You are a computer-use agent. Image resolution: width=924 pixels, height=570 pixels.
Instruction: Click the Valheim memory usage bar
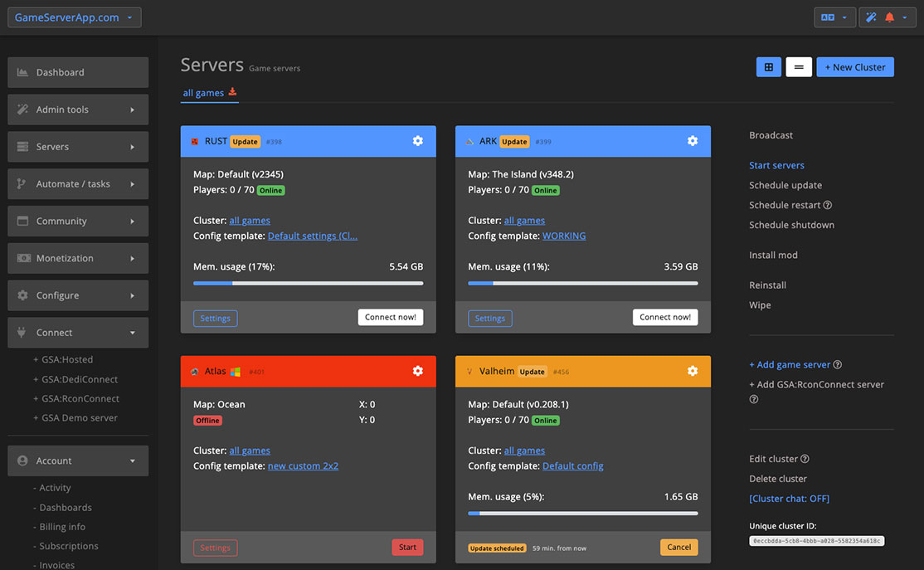[x=583, y=513]
